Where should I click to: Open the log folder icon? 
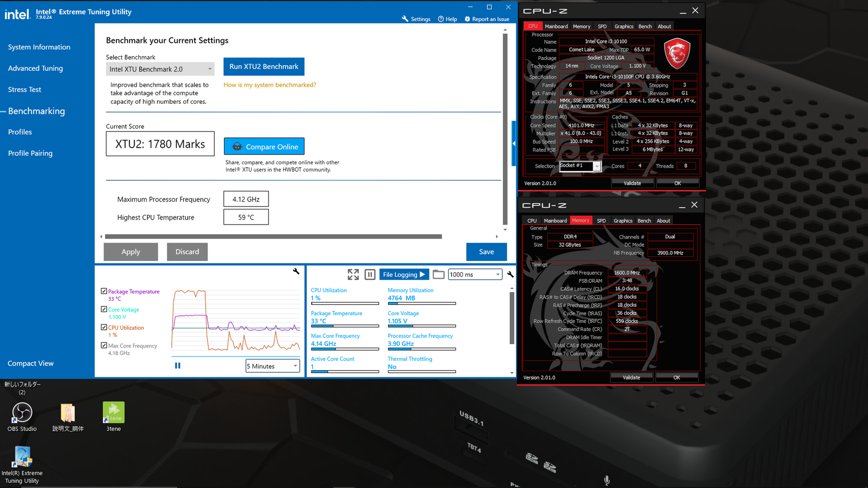pyautogui.click(x=438, y=274)
